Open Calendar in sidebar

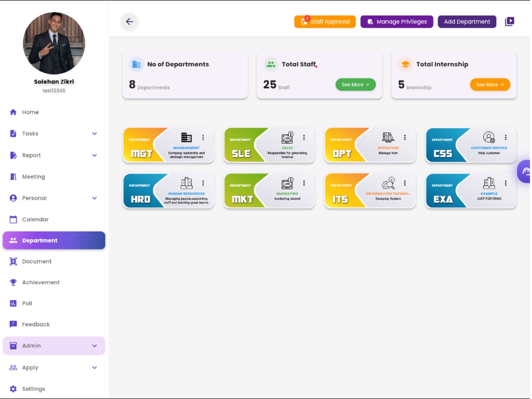[x=54, y=219]
